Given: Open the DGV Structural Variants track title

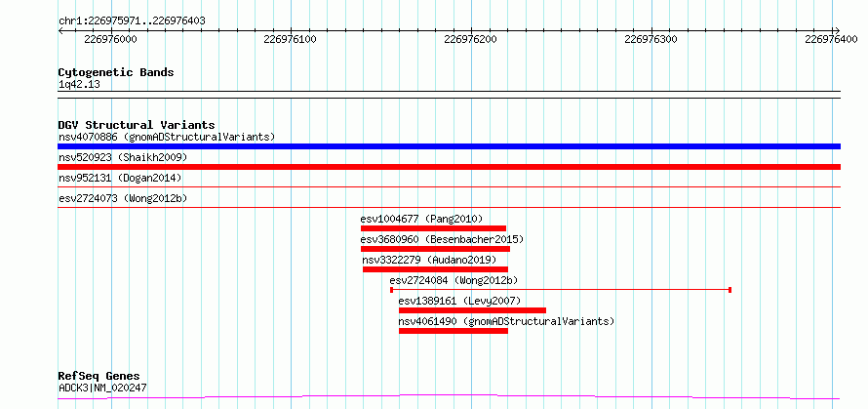Looking at the screenshot, I should 137,125.
